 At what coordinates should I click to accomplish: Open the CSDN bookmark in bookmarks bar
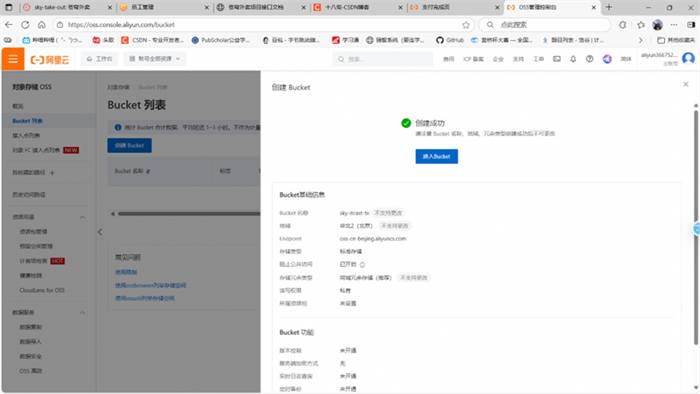point(152,40)
